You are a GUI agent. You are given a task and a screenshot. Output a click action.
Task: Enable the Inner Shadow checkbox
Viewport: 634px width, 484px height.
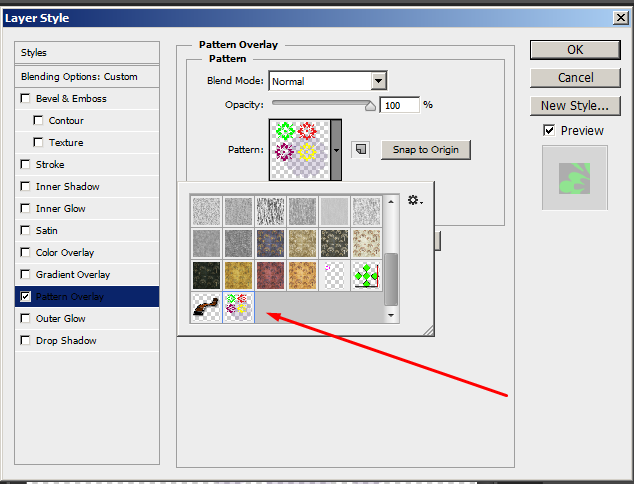click(25, 186)
